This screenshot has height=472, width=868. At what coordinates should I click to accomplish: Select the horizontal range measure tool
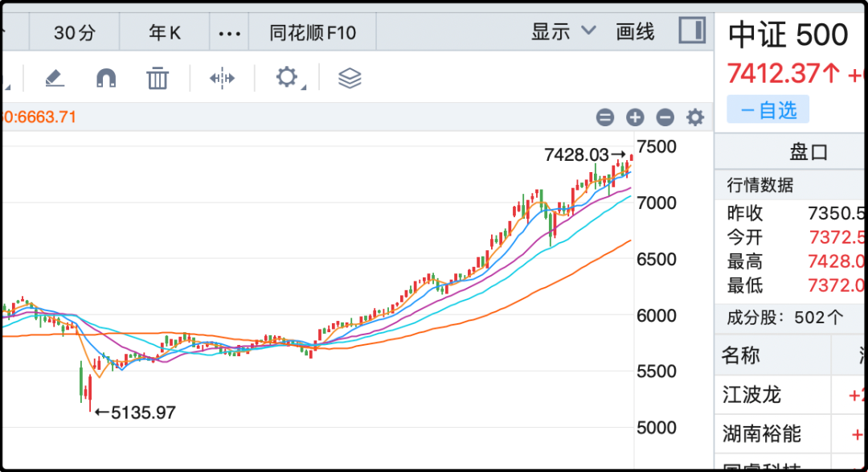[222, 78]
